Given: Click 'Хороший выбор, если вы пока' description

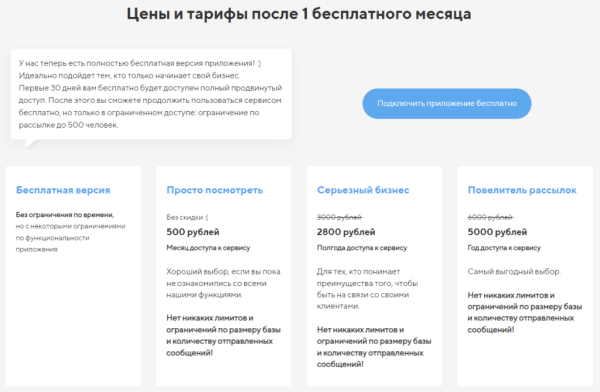Looking at the screenshot, I should [223, 271].
